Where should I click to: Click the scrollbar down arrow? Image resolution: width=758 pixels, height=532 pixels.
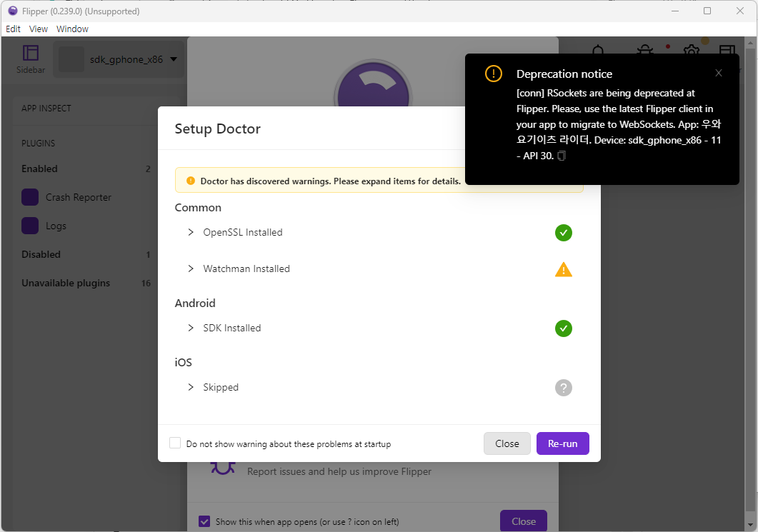tap(750, 526)
